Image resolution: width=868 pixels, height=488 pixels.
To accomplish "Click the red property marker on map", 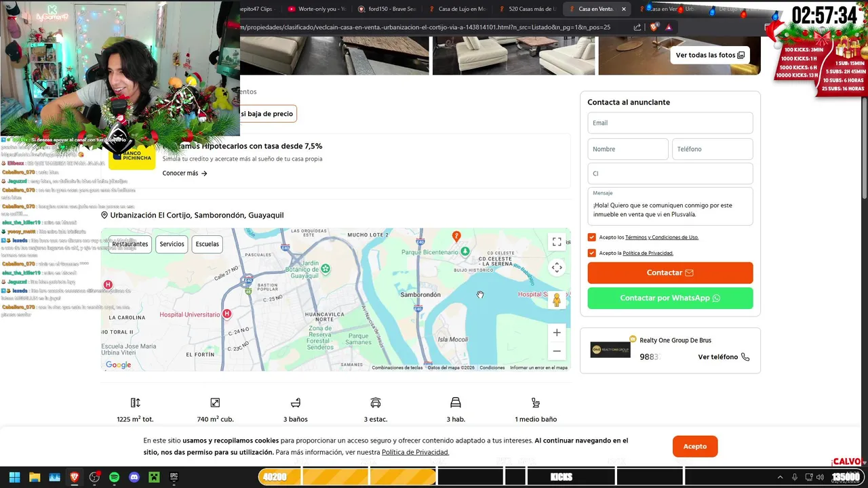I will (x=456, y=237).
